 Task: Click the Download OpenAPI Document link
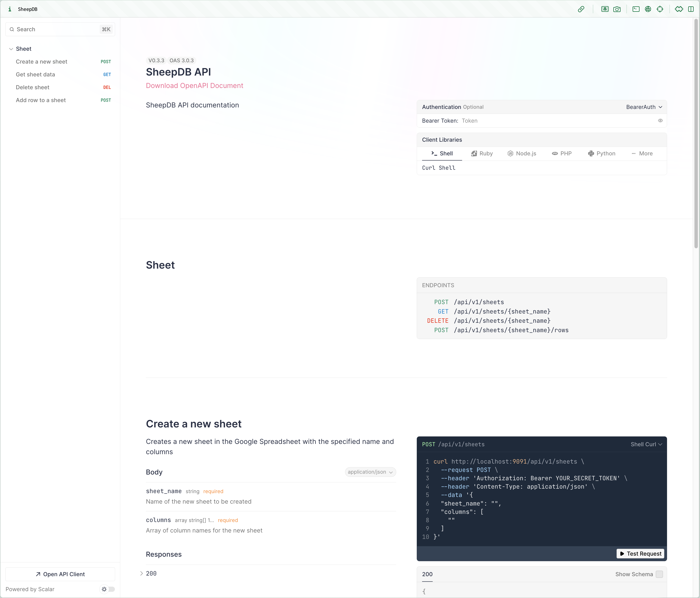(194, 86)
